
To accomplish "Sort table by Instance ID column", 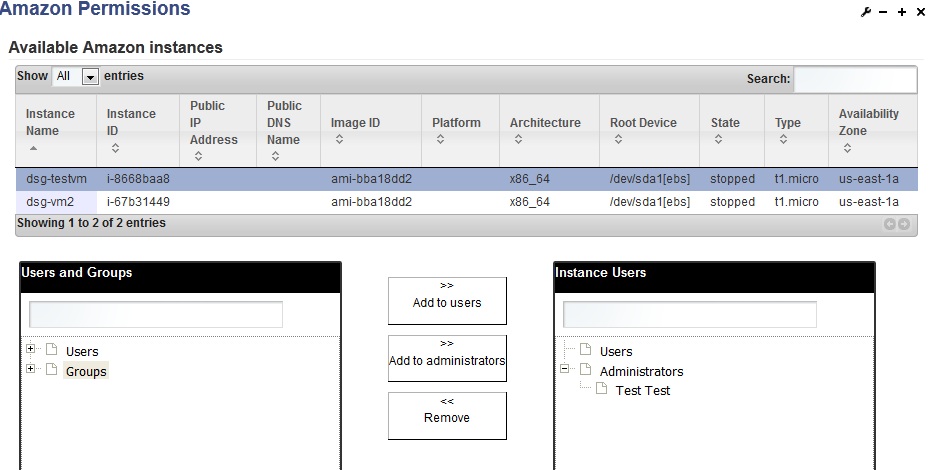I will pos(138,131).
